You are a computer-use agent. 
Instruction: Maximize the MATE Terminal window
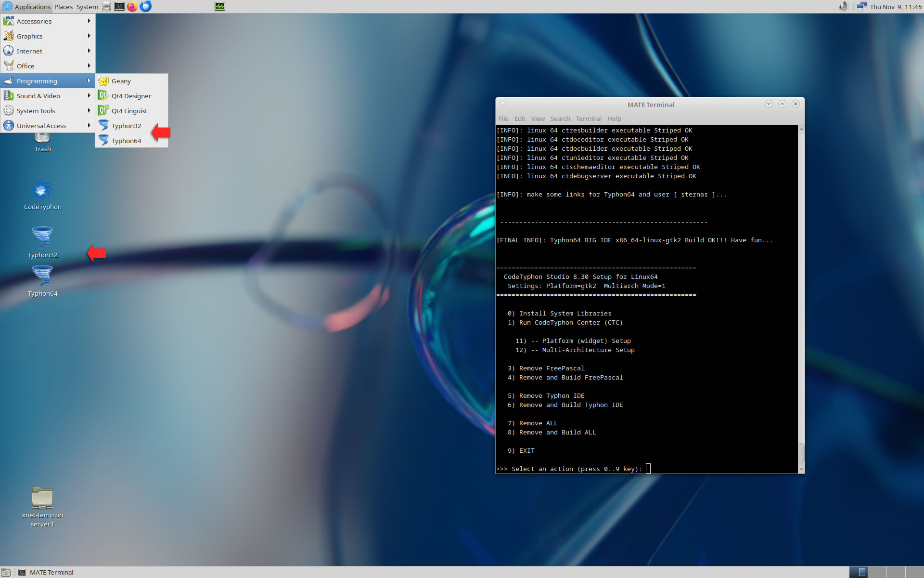(x=782, y=104)
